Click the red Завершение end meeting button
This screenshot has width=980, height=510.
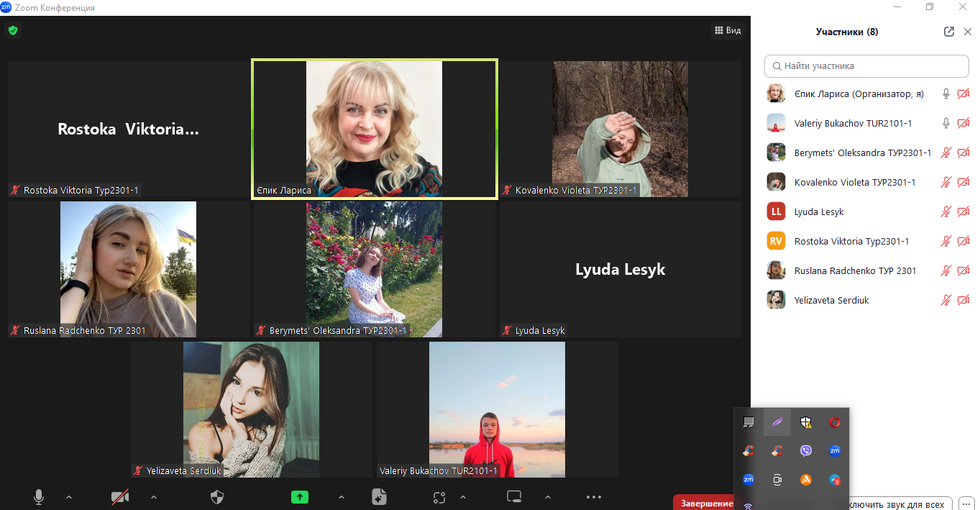[x=702, y=503]
